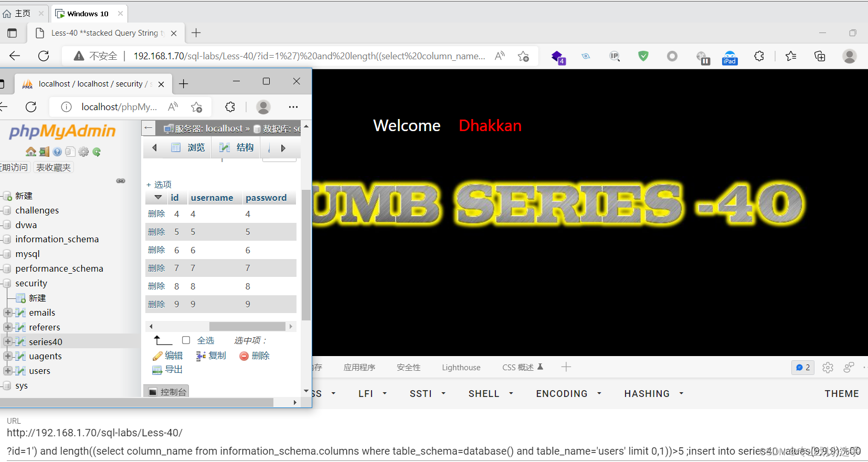Click the vertical scrollbar of the phpMyAdmin page
The image size is (868, 462).
pos(306,254)
